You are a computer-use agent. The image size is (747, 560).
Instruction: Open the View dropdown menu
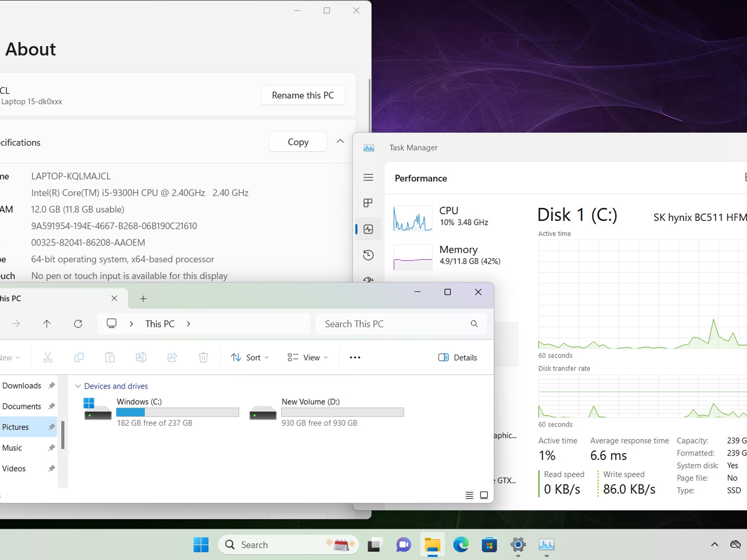click(x=308, y=357)
